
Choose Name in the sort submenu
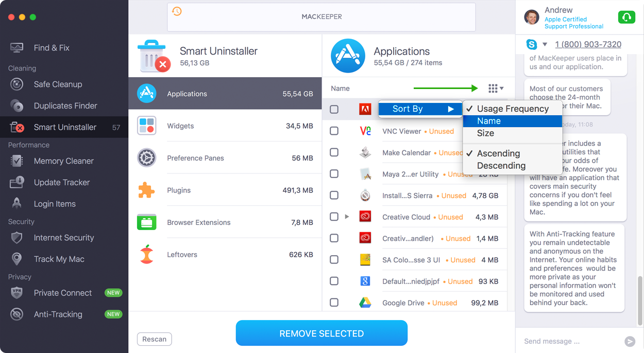tap(513, 121)
